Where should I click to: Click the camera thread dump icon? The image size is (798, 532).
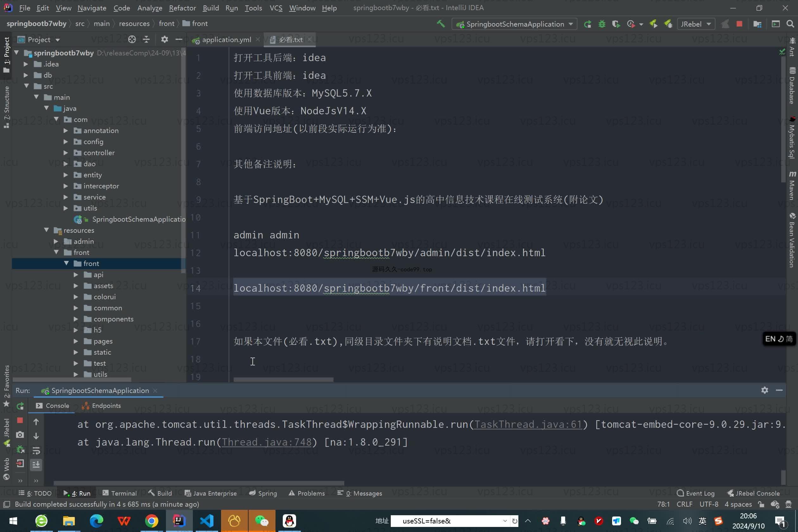20,434
